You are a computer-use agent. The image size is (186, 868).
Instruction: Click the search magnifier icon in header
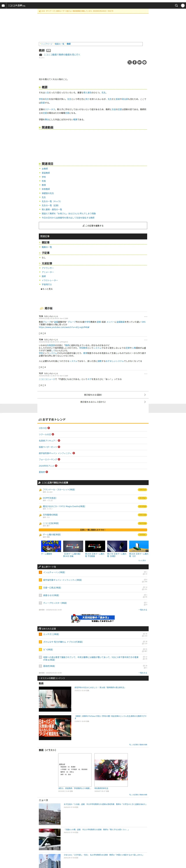(x=176, y=5)
